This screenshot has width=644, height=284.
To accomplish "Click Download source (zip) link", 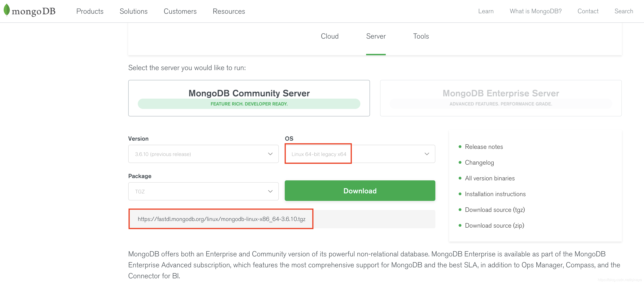I will click(495, 225).
